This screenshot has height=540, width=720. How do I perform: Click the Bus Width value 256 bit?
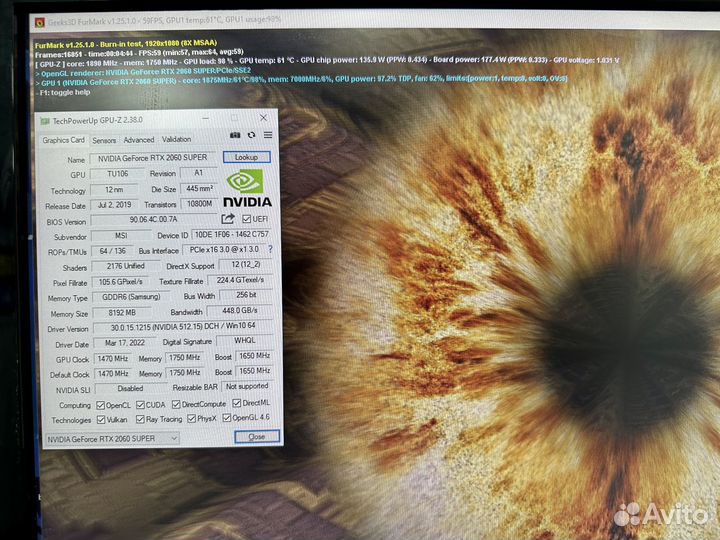[246, 295]
